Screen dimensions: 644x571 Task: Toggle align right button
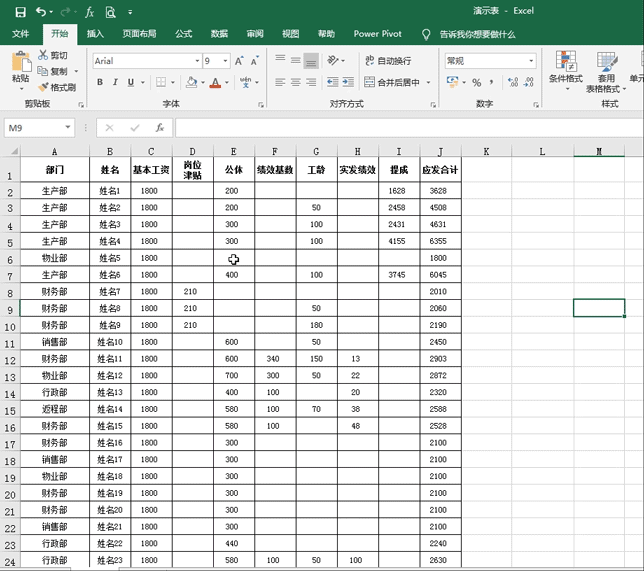311,82
